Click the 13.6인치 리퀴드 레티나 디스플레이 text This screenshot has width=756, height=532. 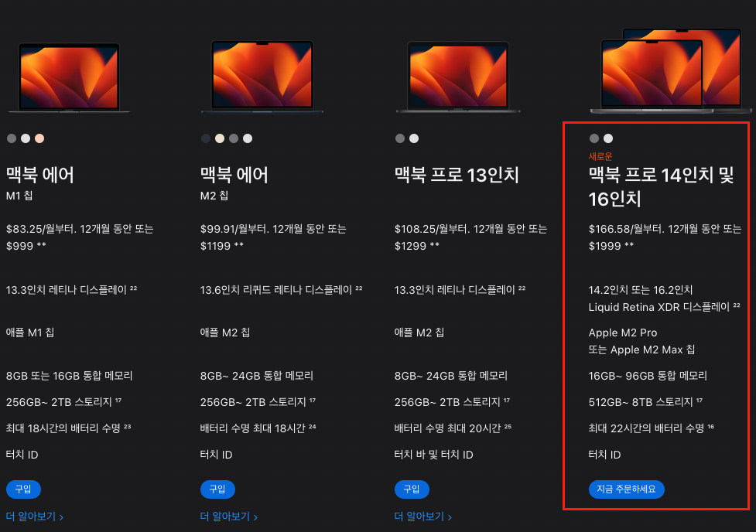pos(276,290)
